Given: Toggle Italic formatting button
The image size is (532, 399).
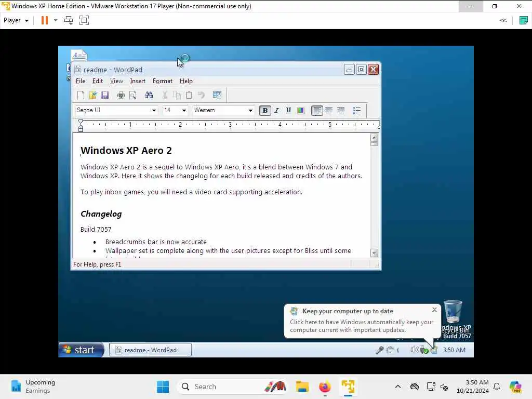Looking at the screenshot, I should (277, 111).
